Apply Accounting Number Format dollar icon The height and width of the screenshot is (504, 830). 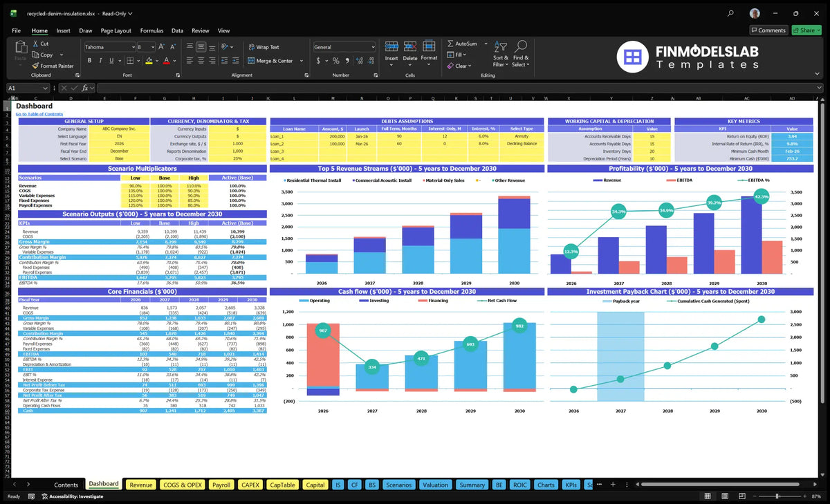click(x=319, y=61)
